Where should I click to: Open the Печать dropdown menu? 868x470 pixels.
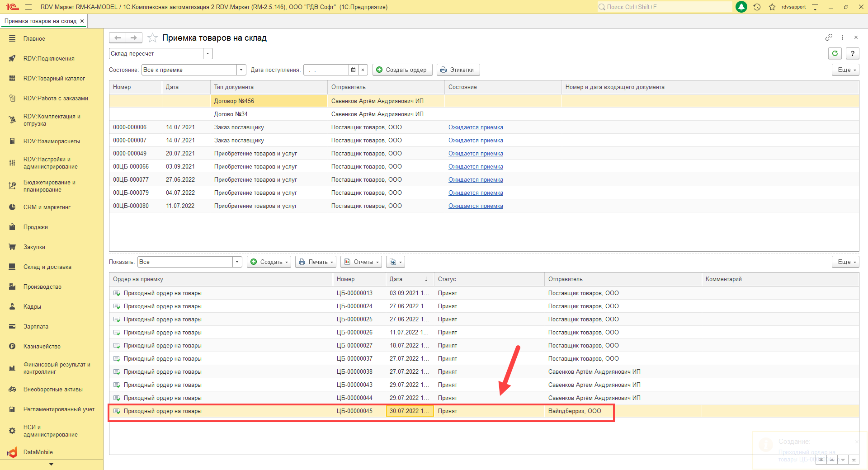(x=316, y=262)
